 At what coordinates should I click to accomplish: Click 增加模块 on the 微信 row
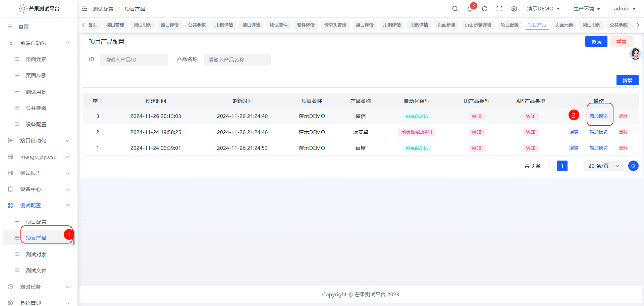coord(598,116)
